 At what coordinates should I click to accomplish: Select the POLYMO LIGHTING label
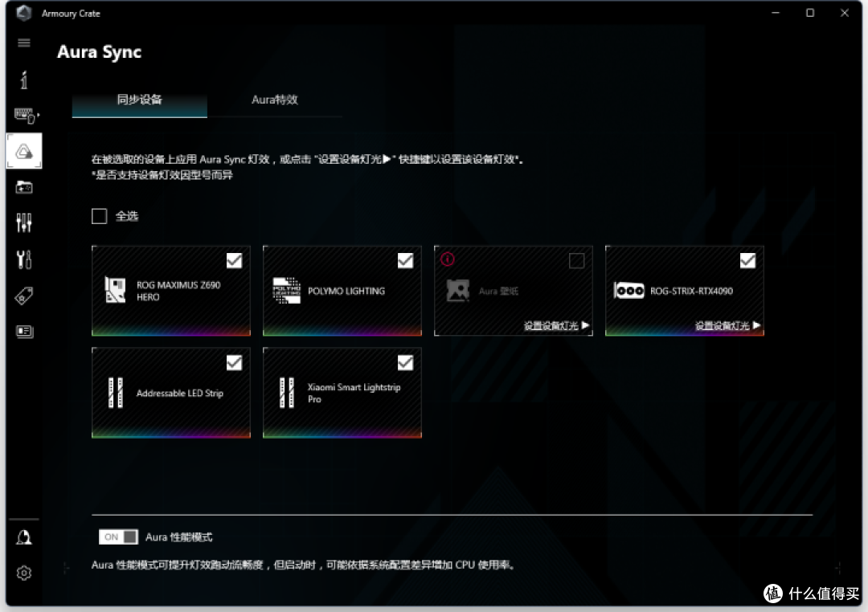[346, 291]
